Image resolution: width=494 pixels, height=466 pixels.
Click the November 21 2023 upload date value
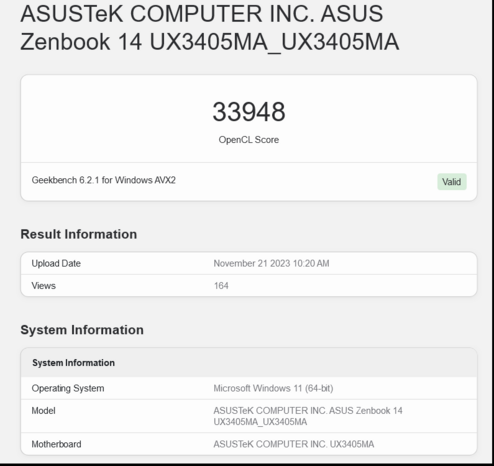271,263
